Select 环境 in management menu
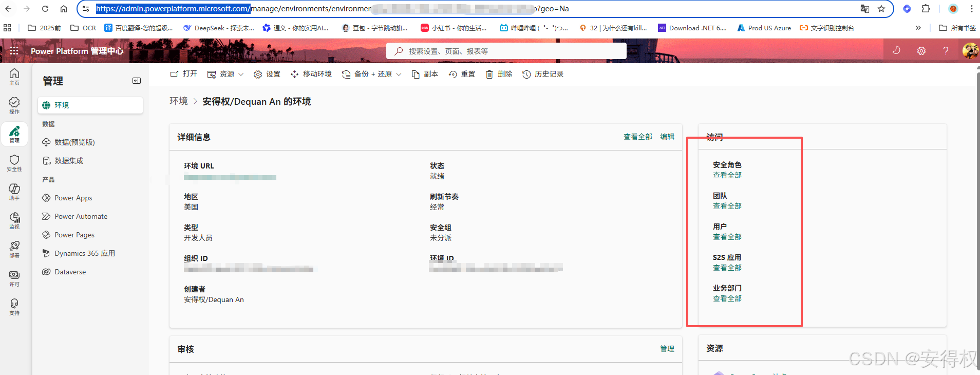 [x=90, y=105]
